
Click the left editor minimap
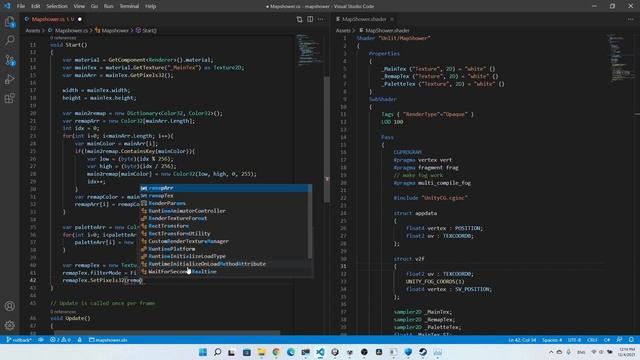[x=309, y=50]
